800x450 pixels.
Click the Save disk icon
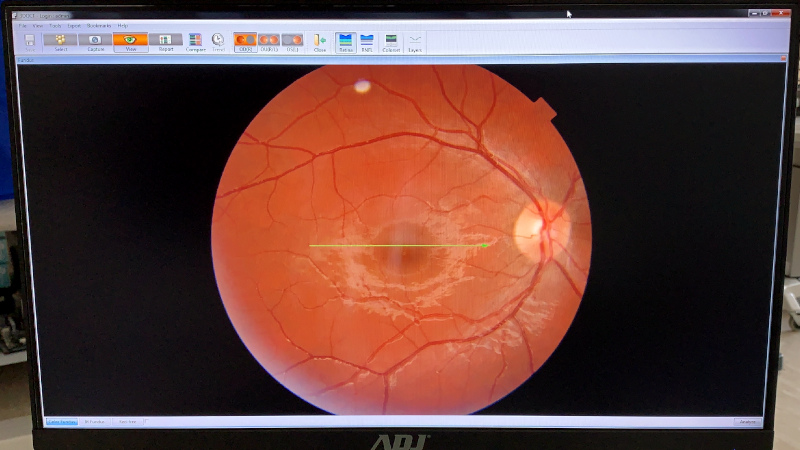click(x=30, y=41)
